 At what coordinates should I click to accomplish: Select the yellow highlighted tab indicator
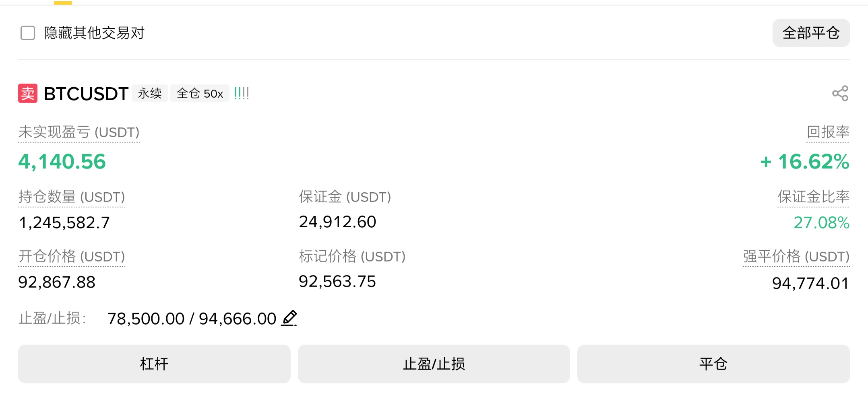click(x=63, y=2)
